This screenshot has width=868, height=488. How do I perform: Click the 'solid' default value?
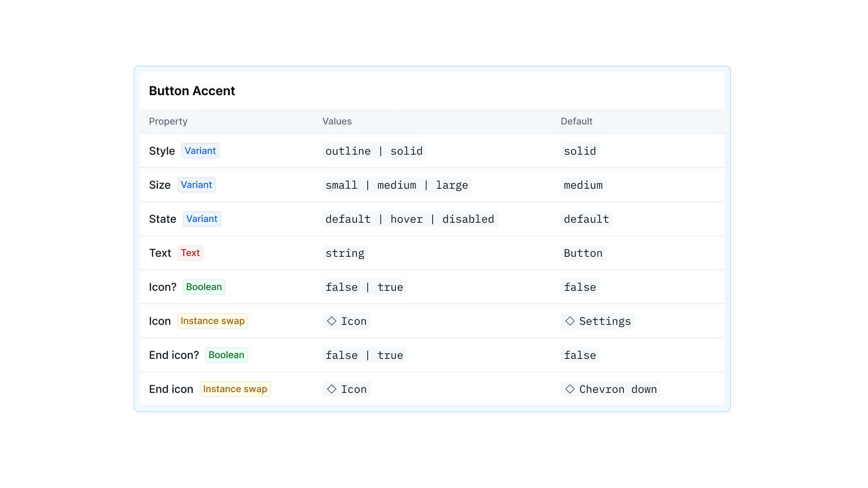click(x=580, y=151)
